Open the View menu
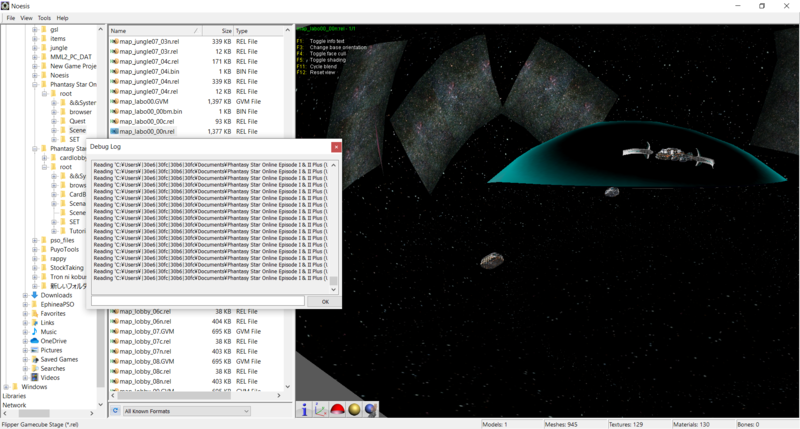Viewport: 800px width, 429px height. click(27, 18)
